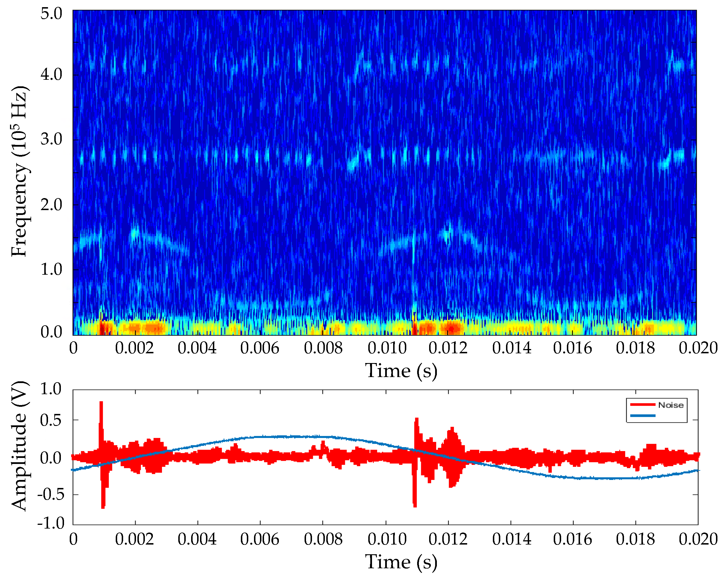The image size is (728, 580).
Task: Click the blue legend line swatch
Action: tap(643, 416)
